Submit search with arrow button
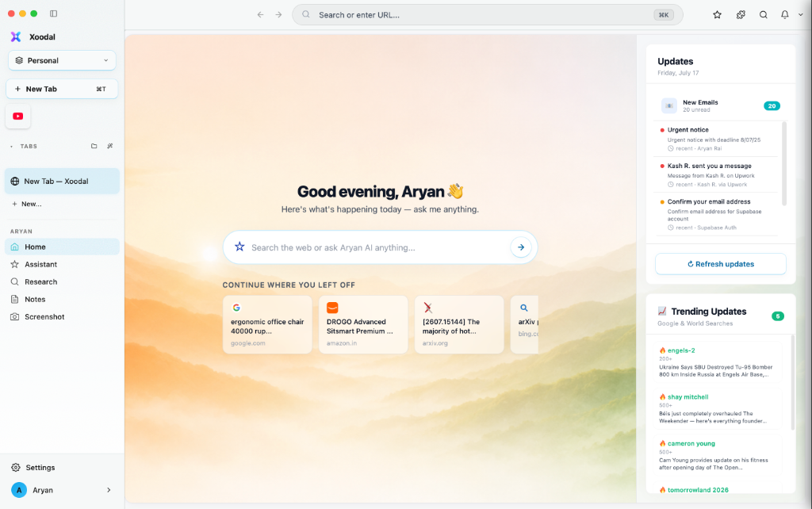Screen dimensions: 812x509 click(521, 247)
